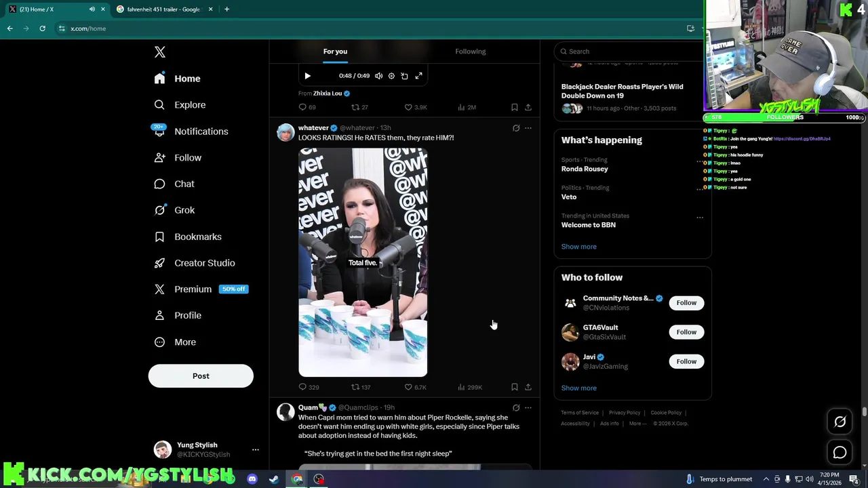Open Grok explain icon on whatever post
Viewport: 868px width, 488px height.
point(516,128)
